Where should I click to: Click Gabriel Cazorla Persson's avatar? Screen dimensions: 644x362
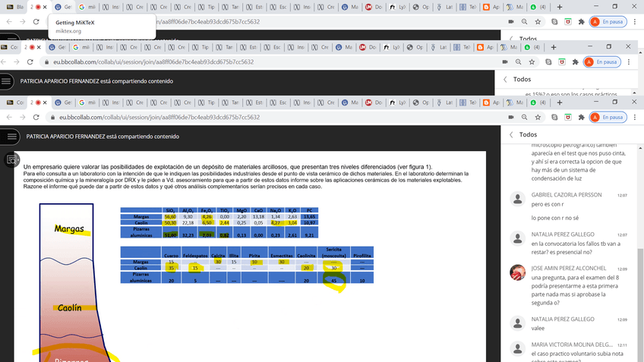(517, 199)
